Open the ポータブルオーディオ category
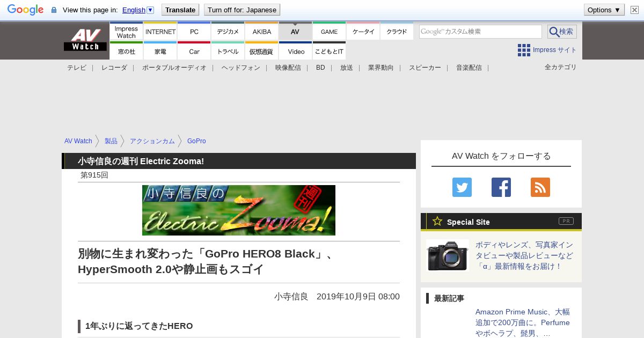The width and height of the screenshot is (644, 338). click(174, 68)
